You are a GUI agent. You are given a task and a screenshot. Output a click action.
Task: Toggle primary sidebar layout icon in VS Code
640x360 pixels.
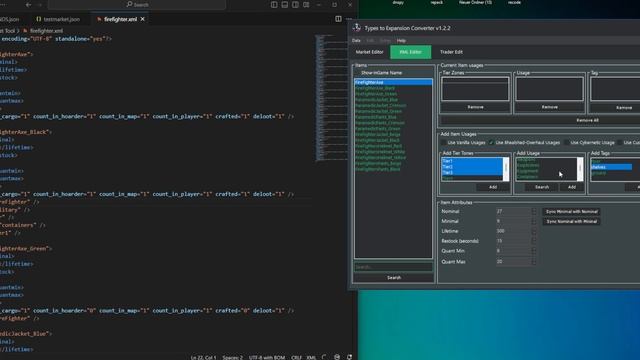point(274,5)
